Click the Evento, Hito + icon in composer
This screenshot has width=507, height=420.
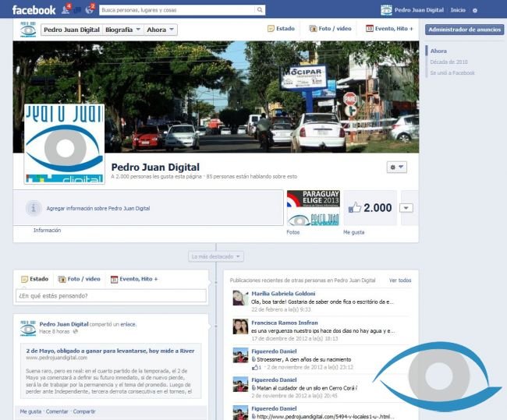tap(114, 279)
